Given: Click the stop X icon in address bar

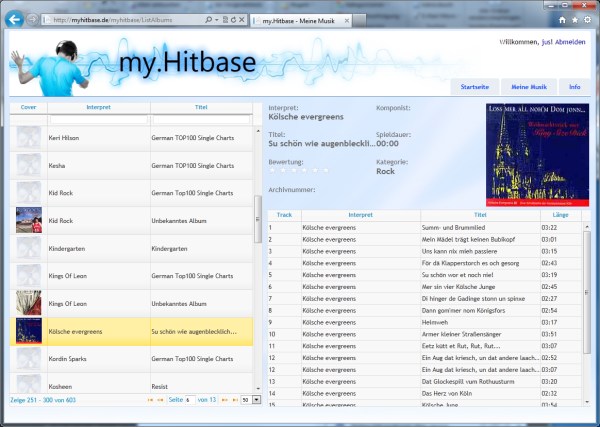Looking at the screenshot, I should [x=242, y=20].
